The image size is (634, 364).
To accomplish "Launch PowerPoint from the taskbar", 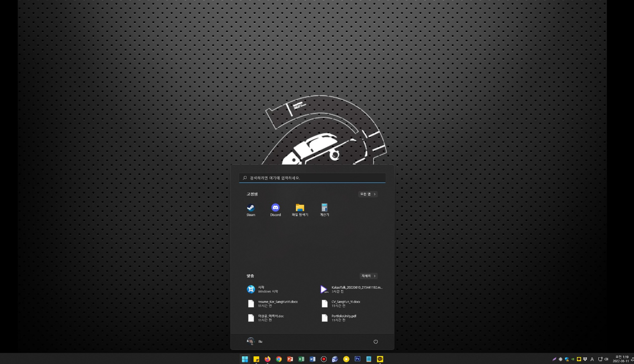I will coord(290,359).
